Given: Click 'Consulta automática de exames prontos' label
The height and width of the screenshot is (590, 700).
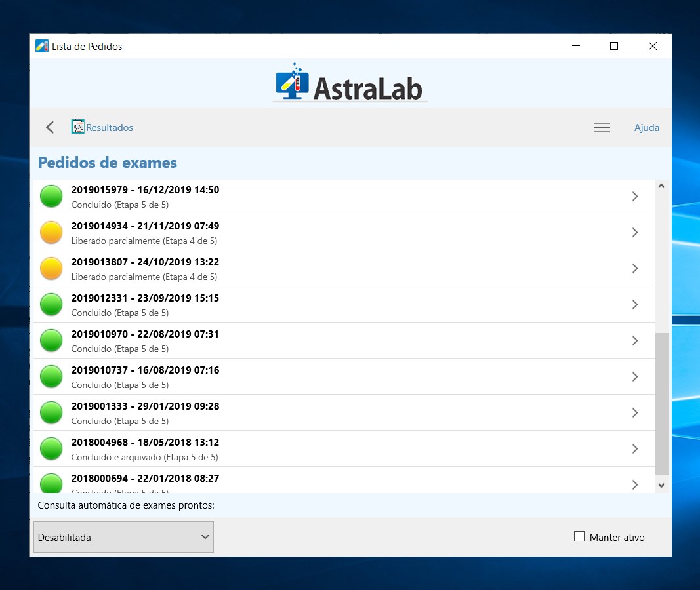Looking at the screenshot, I should click(126, 505).
